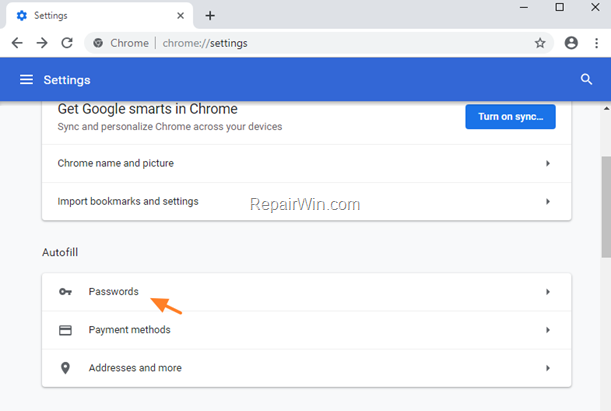Click the Get Google smarts in Chrome heading

tap(147, 109)
